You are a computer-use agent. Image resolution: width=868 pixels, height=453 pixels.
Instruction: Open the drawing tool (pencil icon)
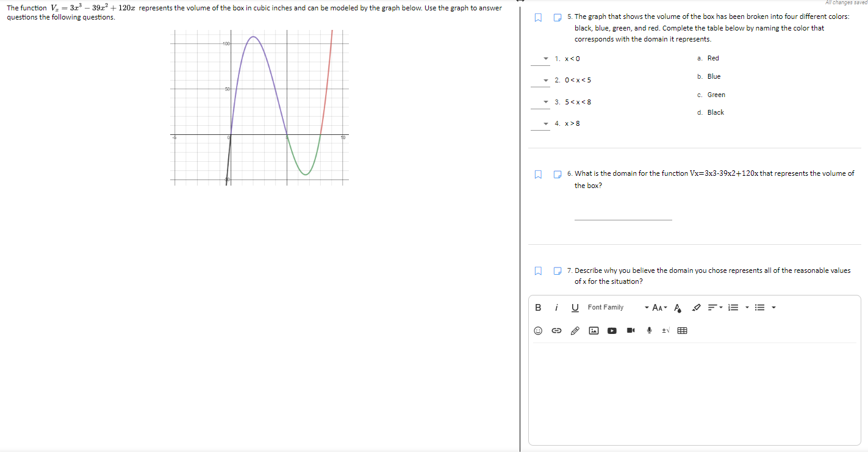coord(574,330)
